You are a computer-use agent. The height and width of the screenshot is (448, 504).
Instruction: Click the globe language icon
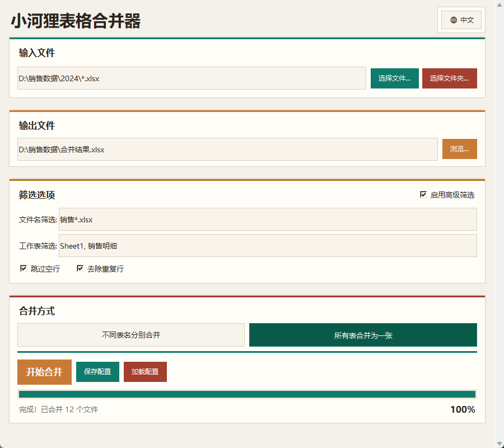(x=454, y=20)
